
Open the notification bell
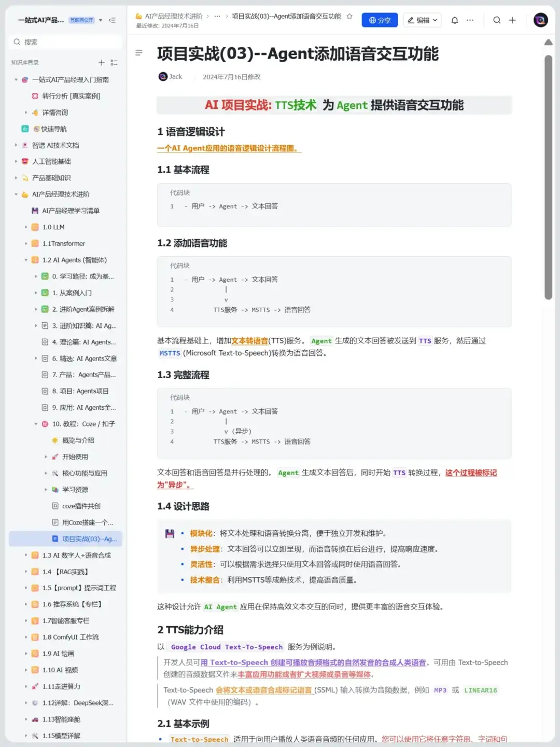454,20
